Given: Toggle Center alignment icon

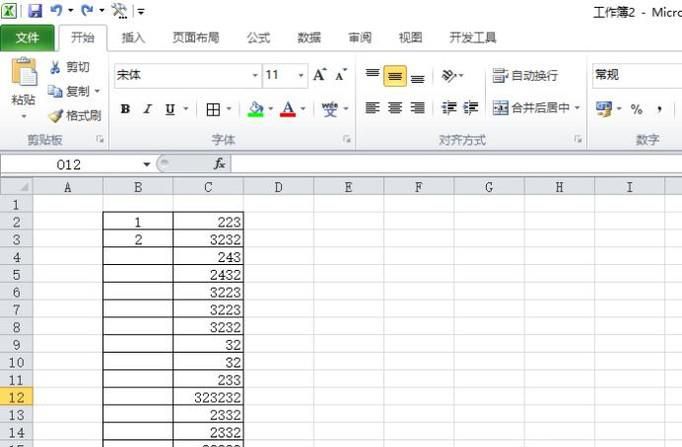Looking at the screenshot, I should tap(395, 108).
